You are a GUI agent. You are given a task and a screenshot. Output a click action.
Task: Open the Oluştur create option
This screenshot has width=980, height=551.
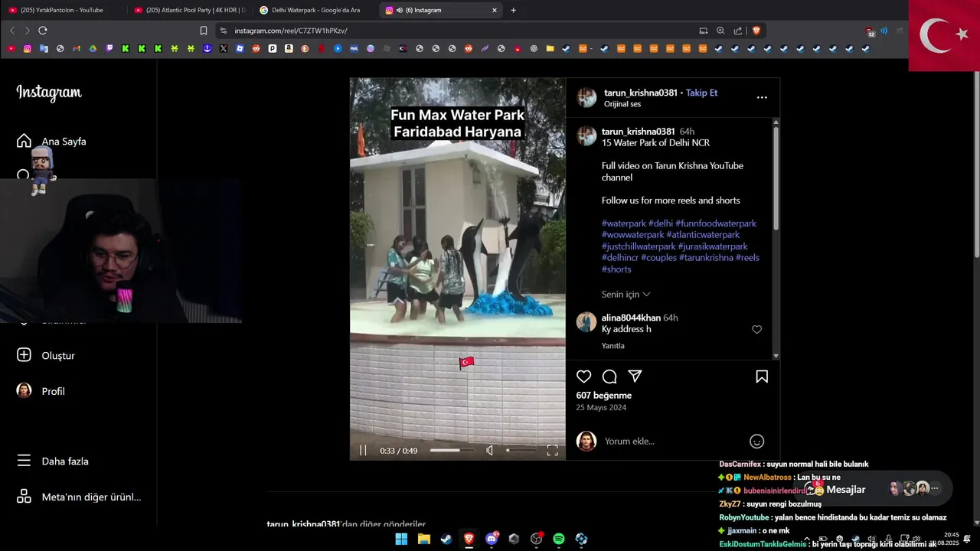pyautogui.click(x=46, y=355)
